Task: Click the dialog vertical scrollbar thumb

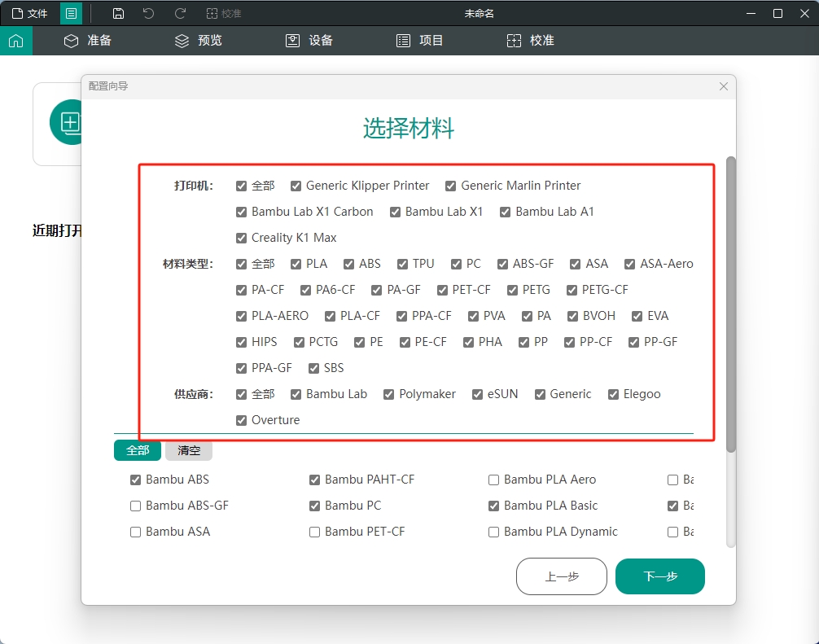Action: pyautogui.click(x=731, y=304)
